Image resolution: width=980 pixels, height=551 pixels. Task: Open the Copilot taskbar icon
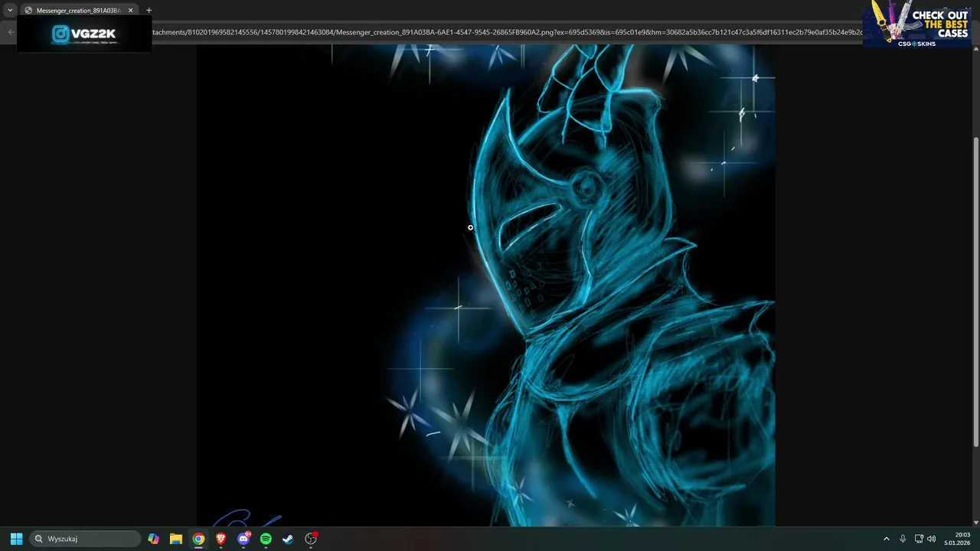click(x=154, y=539)
